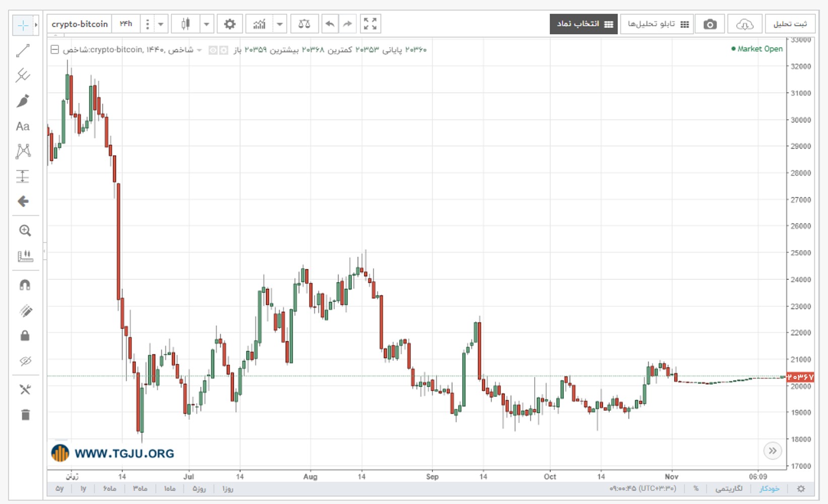Open تابلو تحلیل‌ها button
The height and width of the screenshot is (504, 828).
[x=657, y=24]
